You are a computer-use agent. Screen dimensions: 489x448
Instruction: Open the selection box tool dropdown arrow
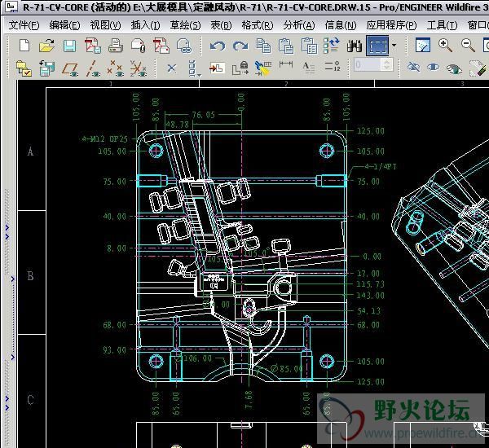pos(394,45)
